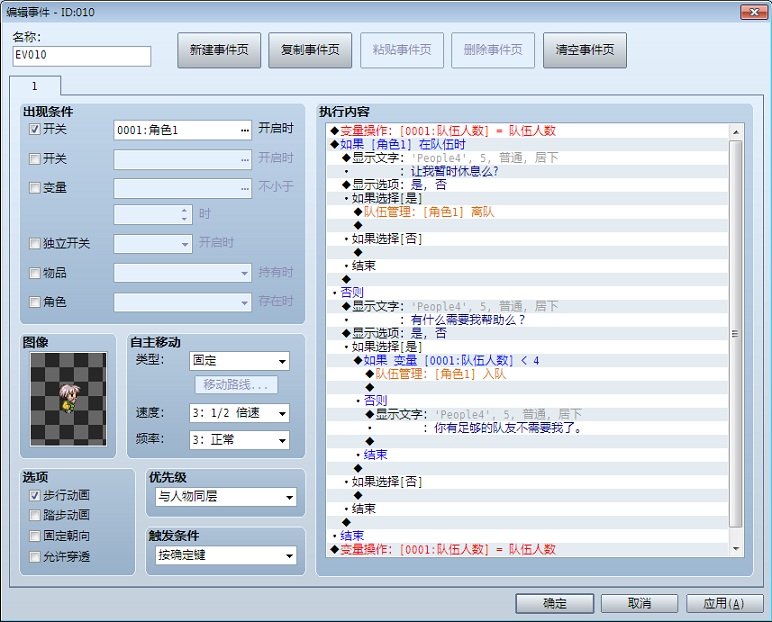Image resolution: width=772 pixels, height=622 pixels.
Task: Confirm with the 确定 button
Action: [x=555, y=603]
